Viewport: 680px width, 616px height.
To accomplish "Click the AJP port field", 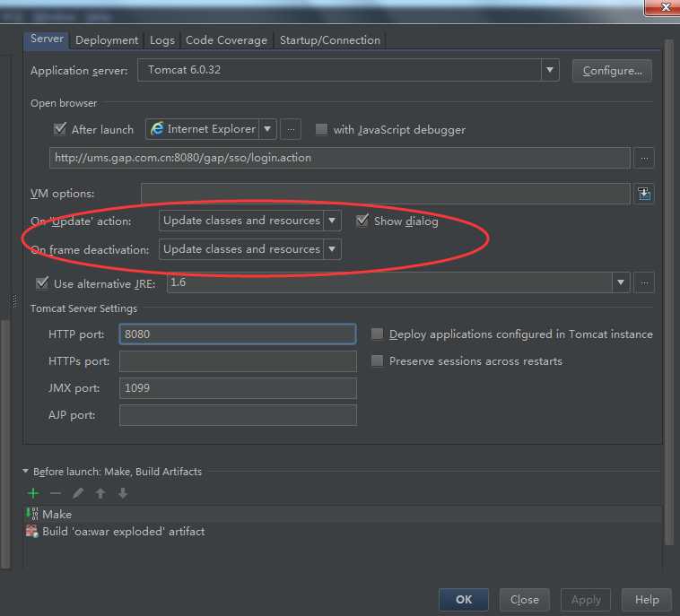I will [x=238, y=415].
